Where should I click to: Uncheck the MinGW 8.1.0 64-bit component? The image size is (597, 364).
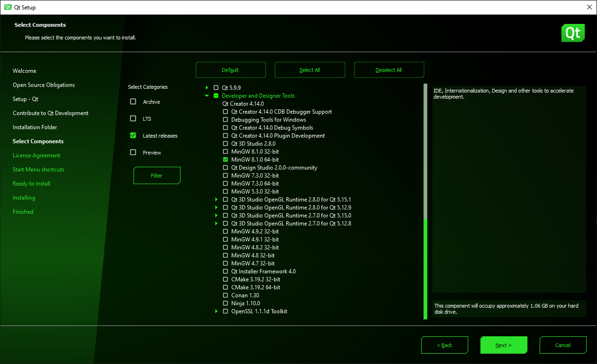[x=226, y=160]
